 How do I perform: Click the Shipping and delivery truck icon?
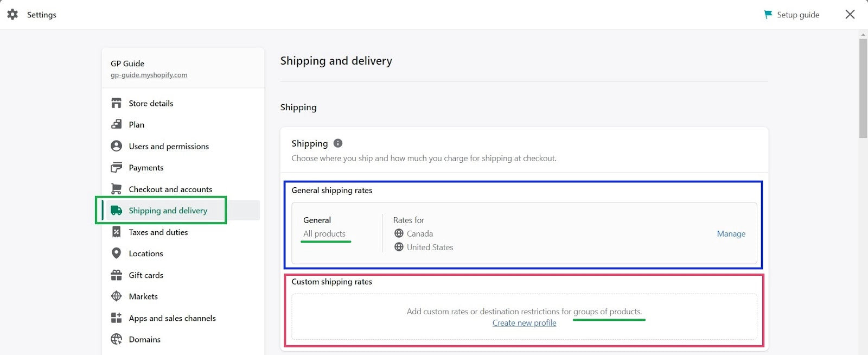tap(116, 210)
